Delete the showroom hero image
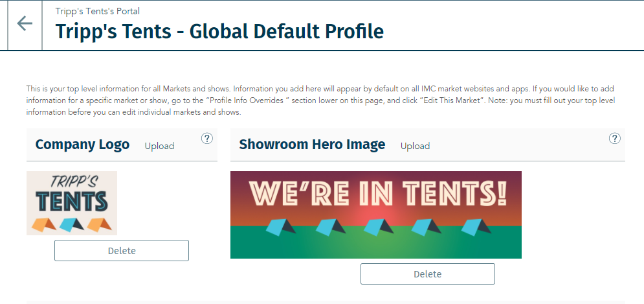This screenshot has height=304, width=644. [x=428, y=274]
